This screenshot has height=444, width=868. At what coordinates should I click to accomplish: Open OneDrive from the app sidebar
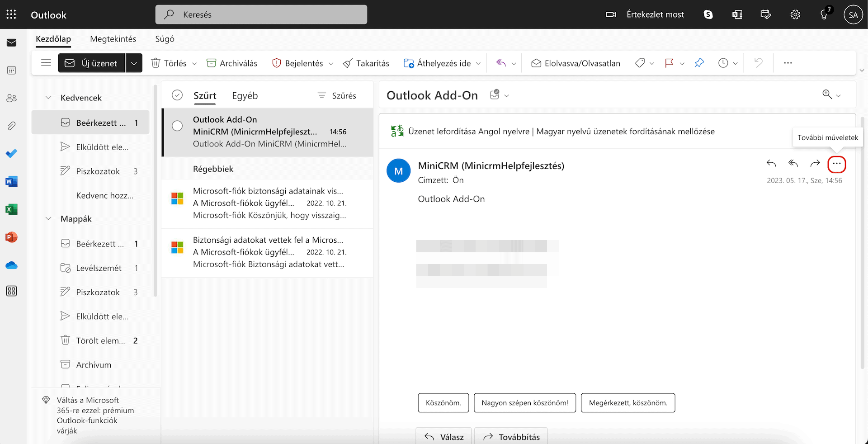tap(11, 265)
